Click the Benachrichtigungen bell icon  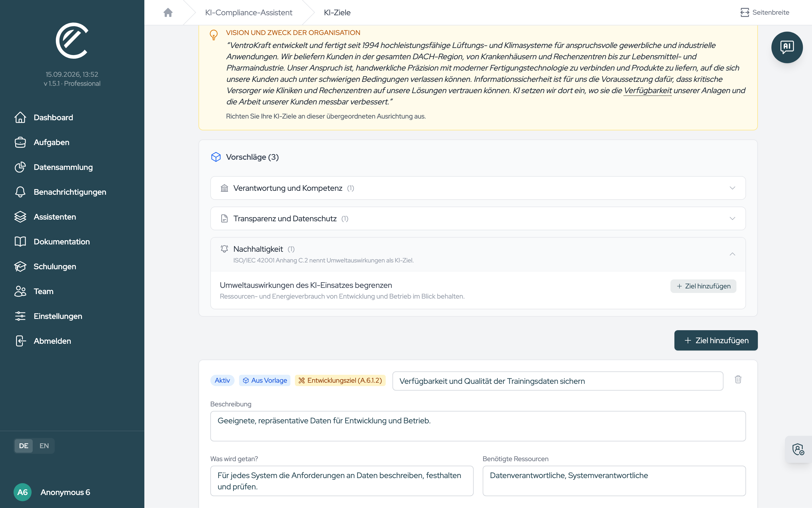click(20, 192)
